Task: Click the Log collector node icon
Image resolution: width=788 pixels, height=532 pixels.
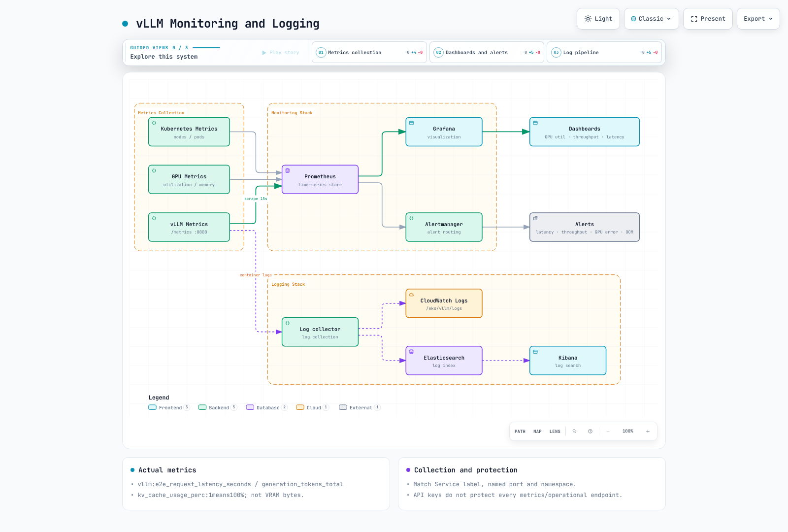Action: 288,323
